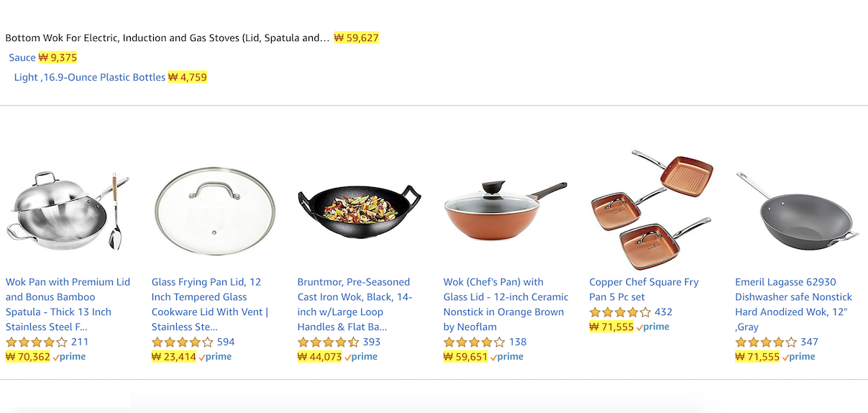View the 138 ratings for the Neoflam wok
The width and height of the screenshot is (868, 413).
pyautogui.click(x=518, y=342)
